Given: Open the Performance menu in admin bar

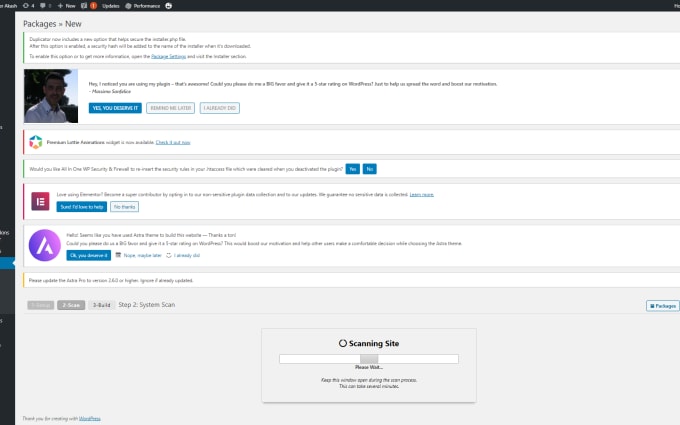Looking at the screenshot, I should (x=143, y=6).
